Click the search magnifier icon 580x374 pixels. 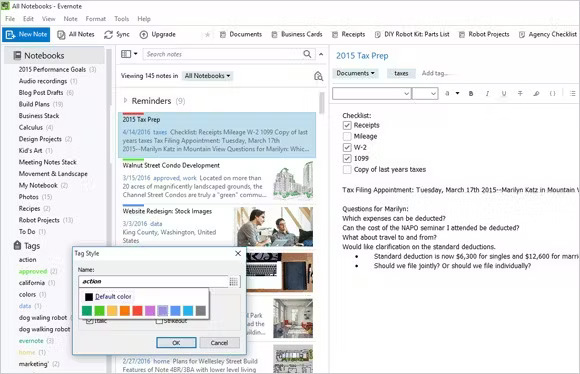tap(307, 54)
